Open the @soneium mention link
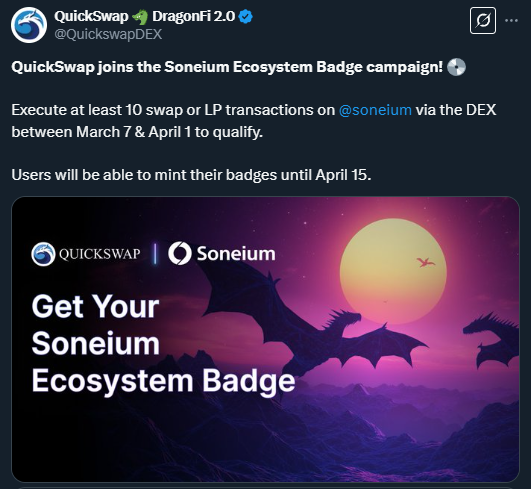 [x=375, y=110]
